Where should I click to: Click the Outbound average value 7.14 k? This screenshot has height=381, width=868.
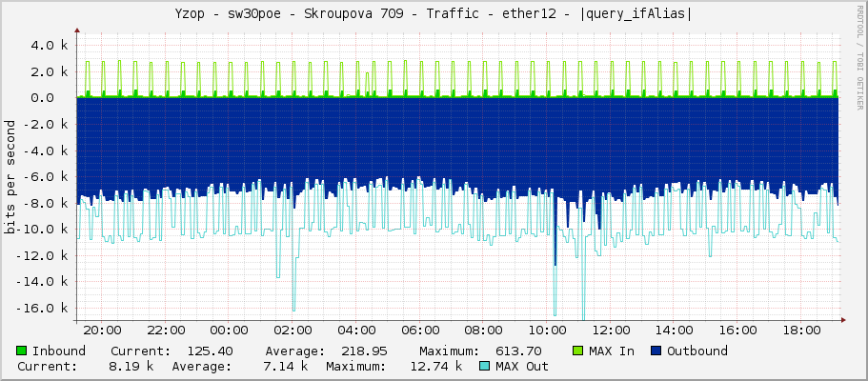(286, 367)
